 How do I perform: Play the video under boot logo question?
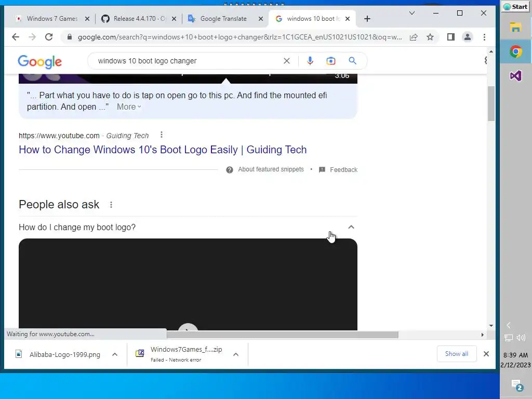[188, 327]
